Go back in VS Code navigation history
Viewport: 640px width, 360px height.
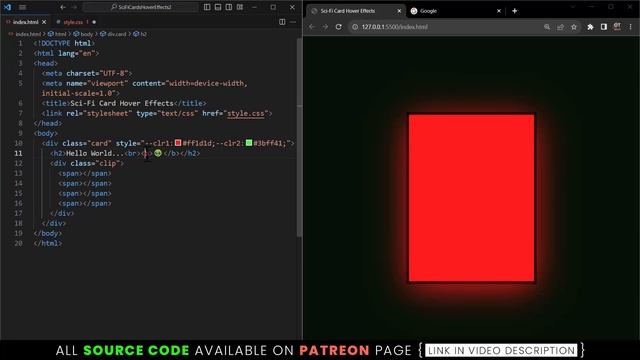(x=63, y=7)
